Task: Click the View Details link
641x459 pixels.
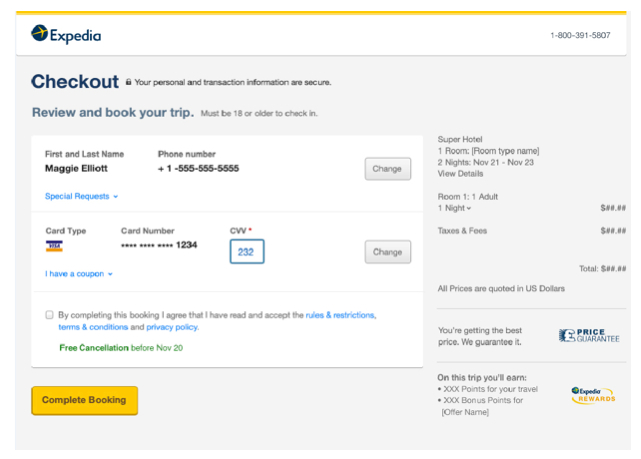Action: (x=460, y=174)
